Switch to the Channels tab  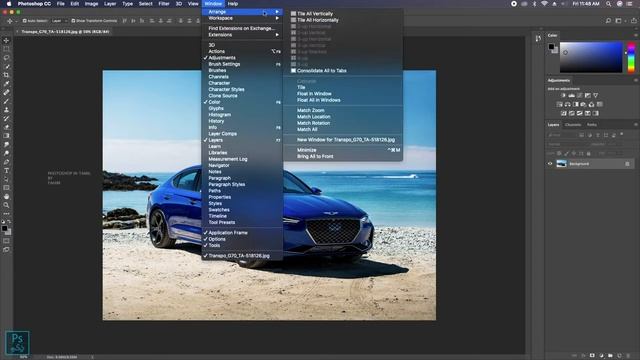pos(573,125)
